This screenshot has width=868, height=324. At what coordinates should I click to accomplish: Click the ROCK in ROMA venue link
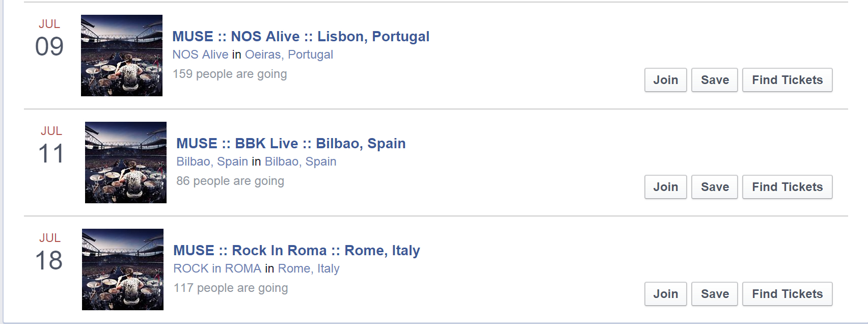217,268
